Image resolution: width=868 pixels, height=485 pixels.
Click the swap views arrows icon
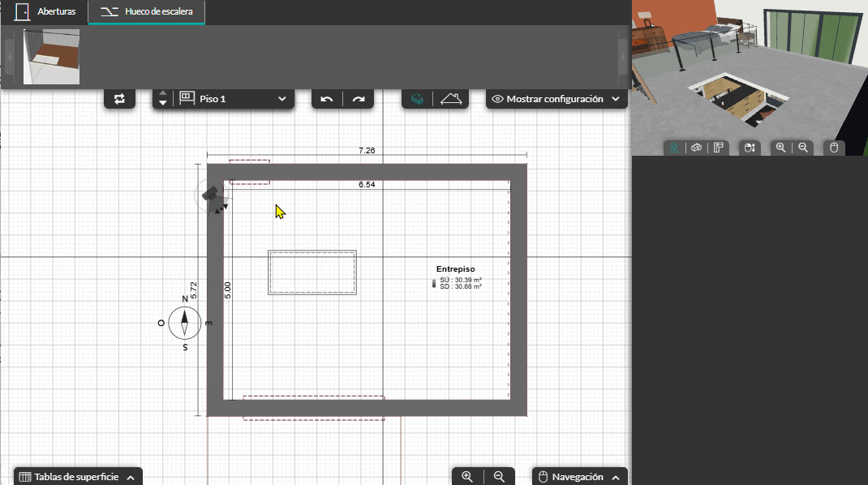click(119, 99)
